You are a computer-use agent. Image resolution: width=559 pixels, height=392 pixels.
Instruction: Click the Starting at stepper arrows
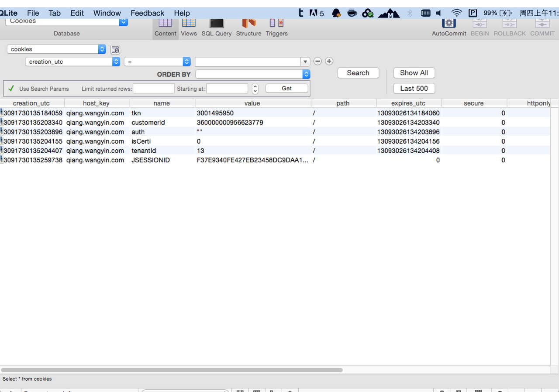[x=255, y=89]
